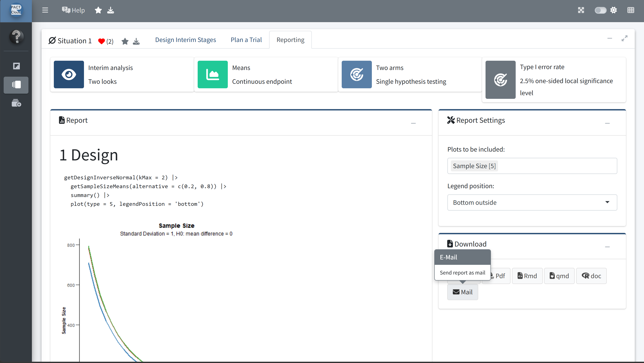Image resolution: width=644 pixels, height=363 pixels.
Task: Click the 'Two looks' text
Action: point(102,82)
